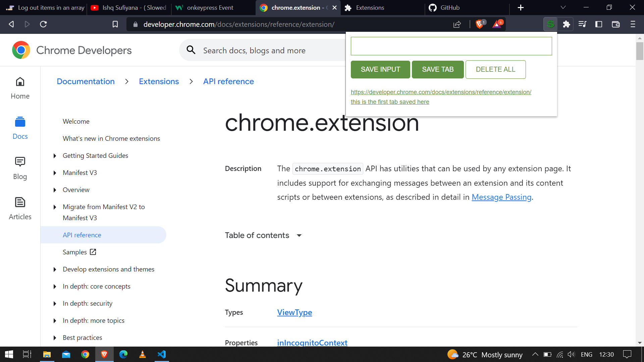Open the Extensions puzzle-piece icon

(x=567, y=24)
